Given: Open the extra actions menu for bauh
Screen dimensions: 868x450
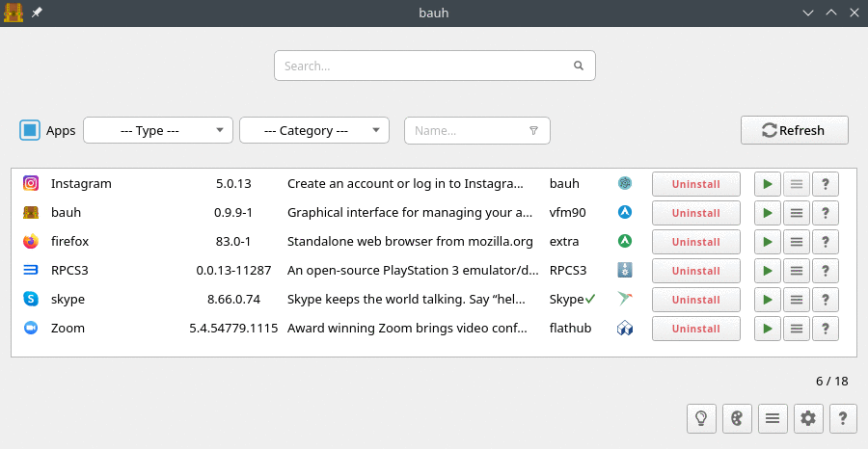Looking at the screenshot, I should coord(796,213).
